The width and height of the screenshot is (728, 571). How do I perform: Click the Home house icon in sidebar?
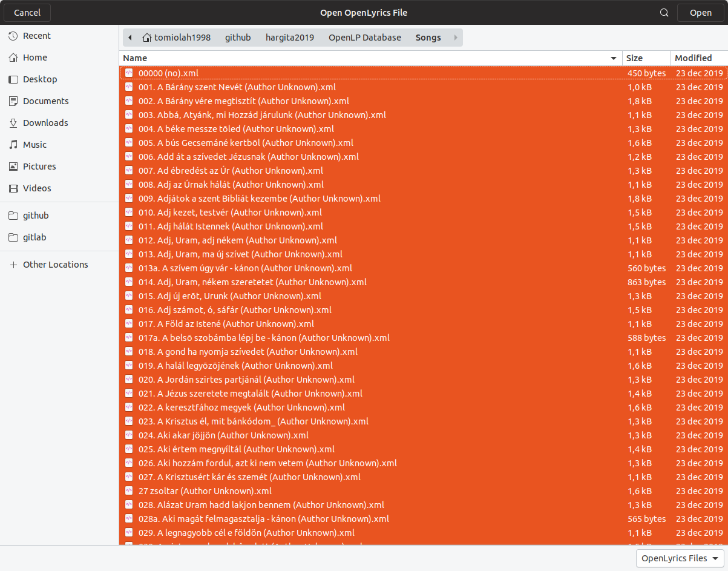click(x=13, y=58)
